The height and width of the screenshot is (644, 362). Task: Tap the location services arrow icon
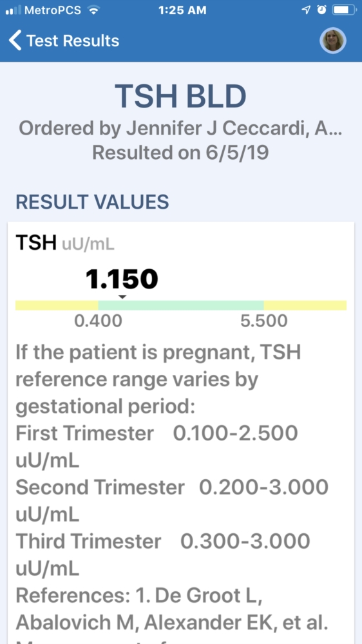[306, 10]
